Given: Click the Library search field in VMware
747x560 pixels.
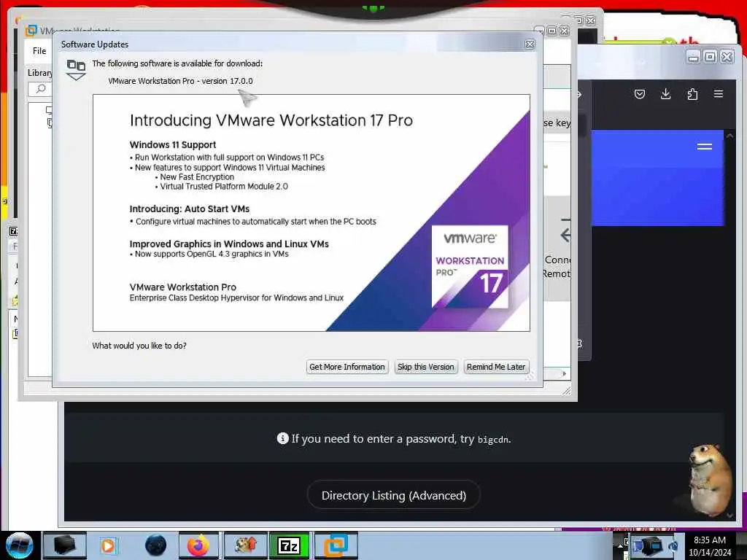Looking at the screenshot, I should click(x=40, y=89).
